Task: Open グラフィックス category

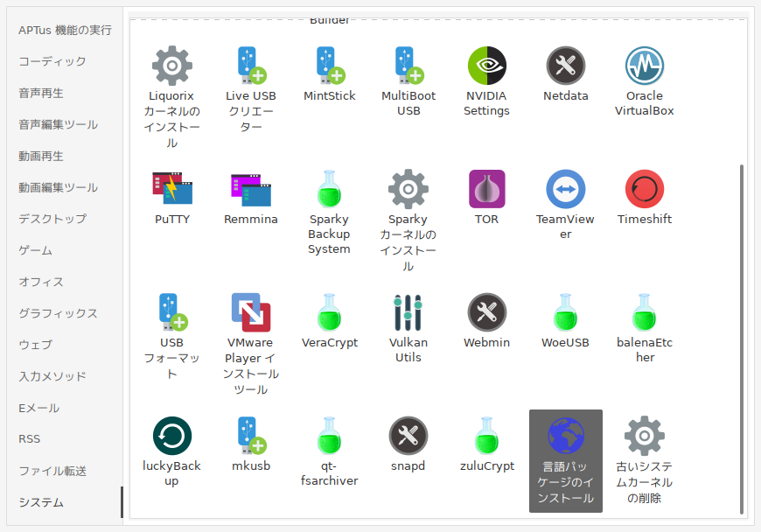Action: (59, 313)
